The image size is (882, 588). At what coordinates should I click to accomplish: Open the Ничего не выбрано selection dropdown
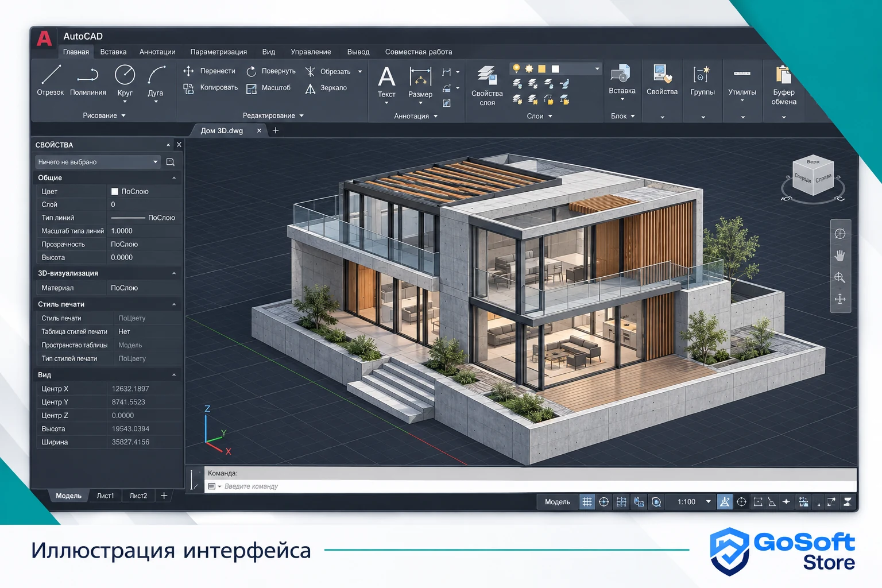click(x=98, y=162)
